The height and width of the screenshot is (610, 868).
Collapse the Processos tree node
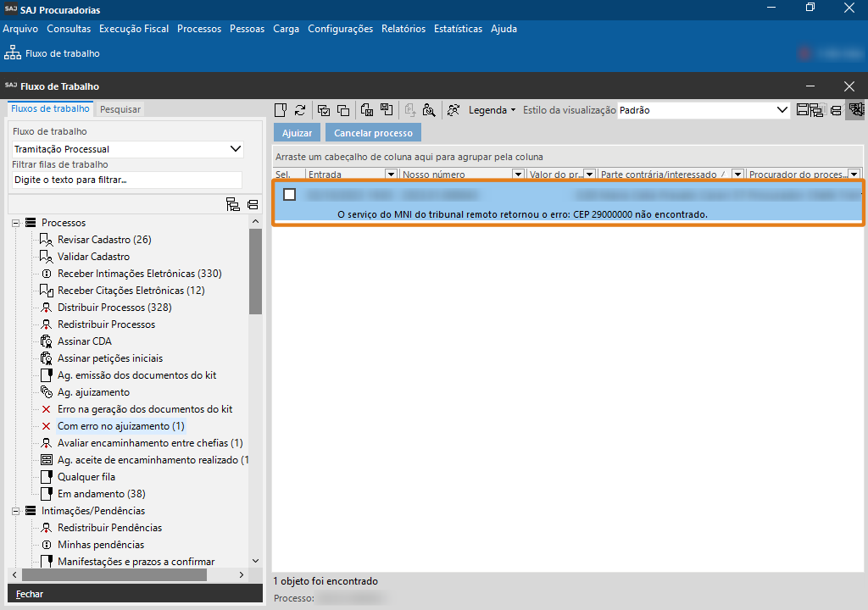[16, 223]
